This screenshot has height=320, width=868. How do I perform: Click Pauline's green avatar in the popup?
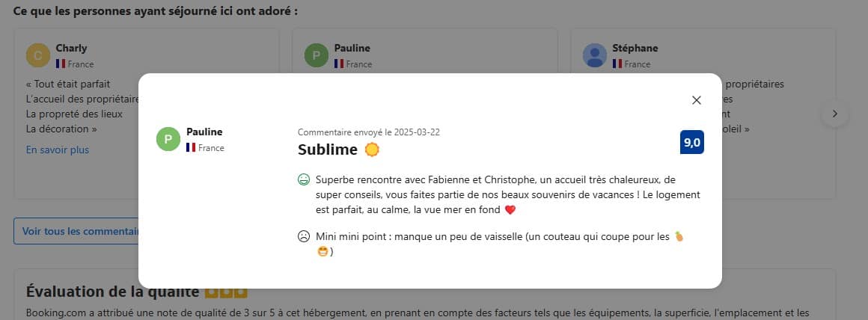point(168,139)
